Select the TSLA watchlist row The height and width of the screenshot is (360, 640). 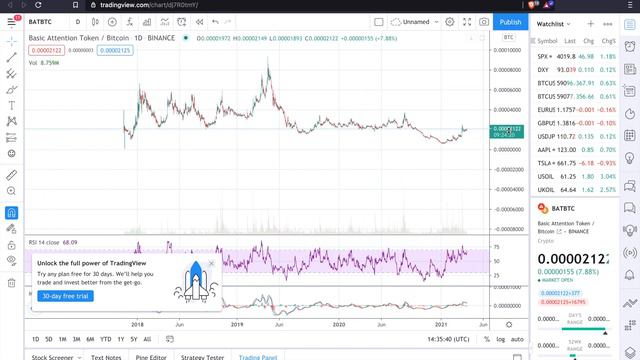pyautogui.click(x=575, y=163)
